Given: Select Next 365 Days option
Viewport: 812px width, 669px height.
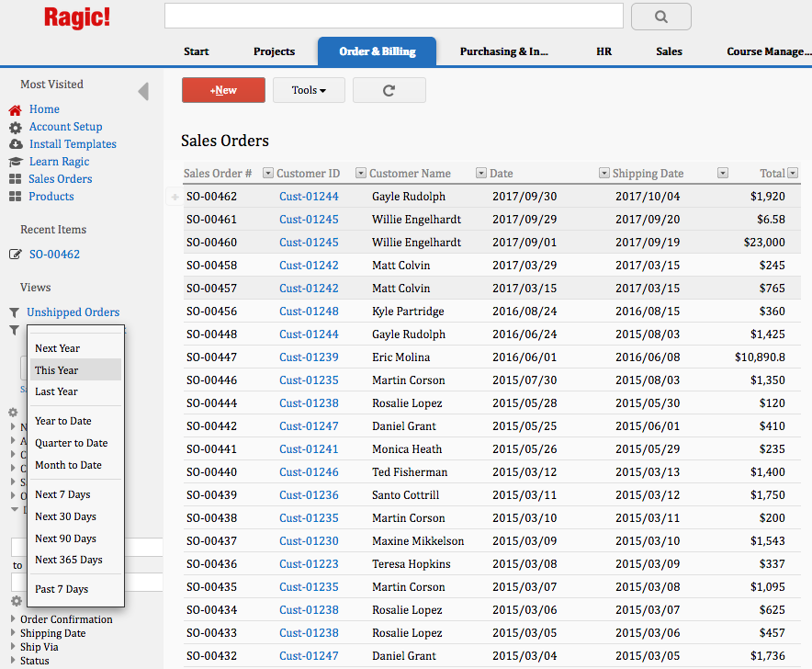Looking at the screenshot, I should point(75,560).
